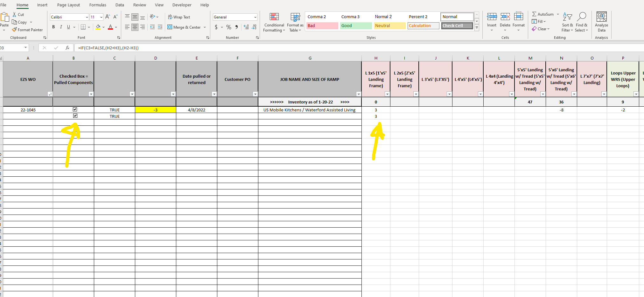This screenshot has width=644, height=297.
Task: Click the Increase Indent icon
Action: 160,27
